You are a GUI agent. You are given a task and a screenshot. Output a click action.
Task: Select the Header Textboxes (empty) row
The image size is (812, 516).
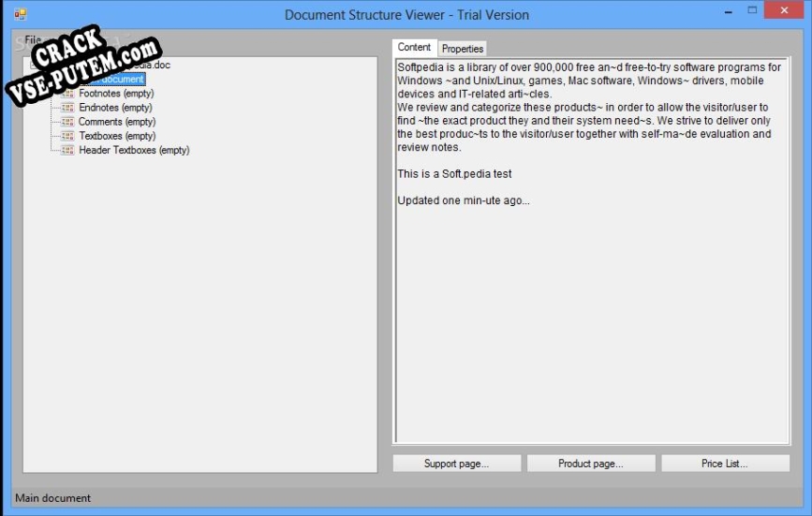[134, 150]
